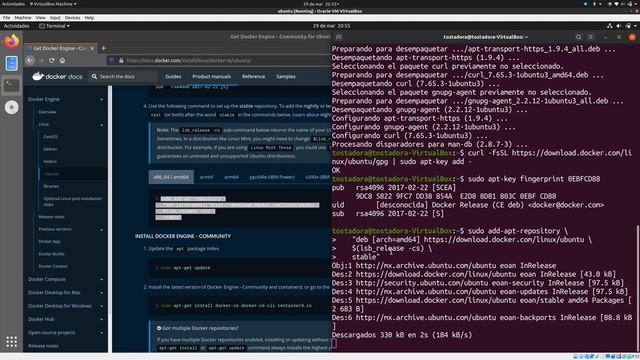The height and width of the screenshot is (360, 640).
Task: Open Firefox from the Ubuntu dock
Action: point(11,41)
